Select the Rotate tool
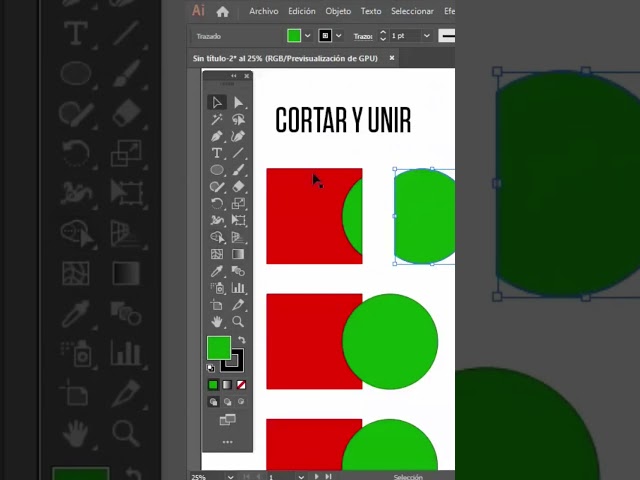Screen dimensions: 640x480 pyautogui.click(x=217, y=203)
